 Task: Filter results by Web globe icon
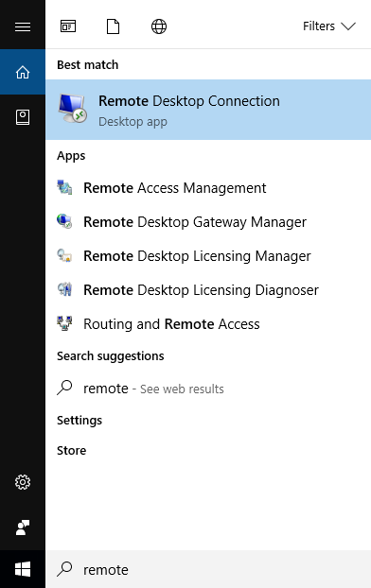point(159,26)
